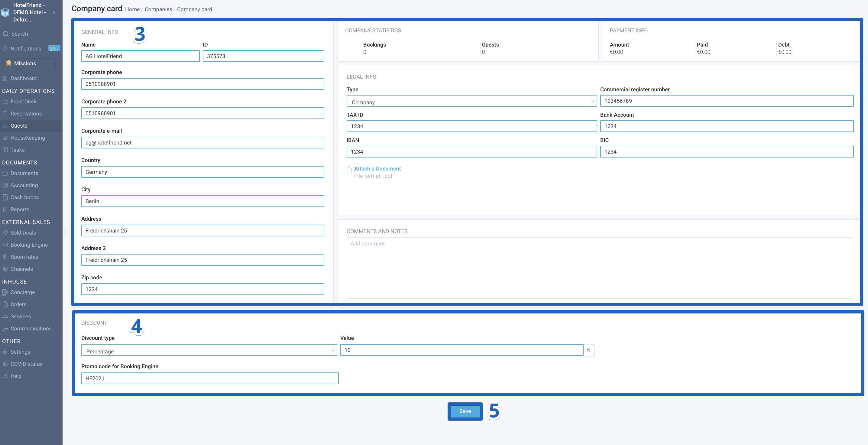Click the Cash books icon

click(5, 197)
